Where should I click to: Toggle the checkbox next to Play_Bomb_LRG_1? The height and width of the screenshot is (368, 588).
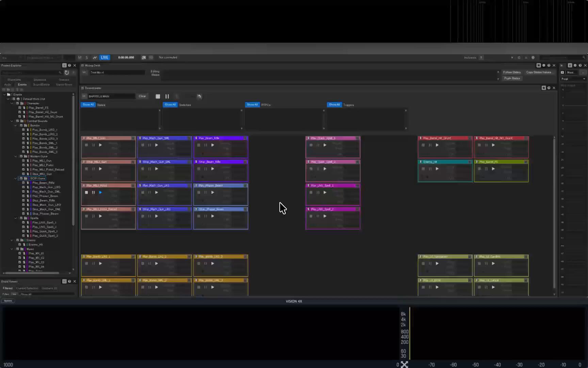[x=23, y=129]
